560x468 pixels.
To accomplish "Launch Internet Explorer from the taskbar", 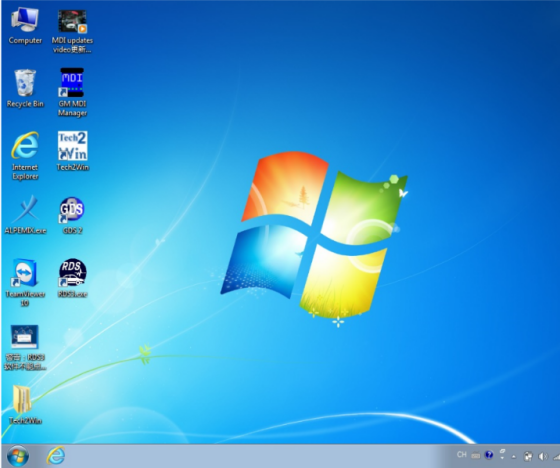I will pos(56,455).
